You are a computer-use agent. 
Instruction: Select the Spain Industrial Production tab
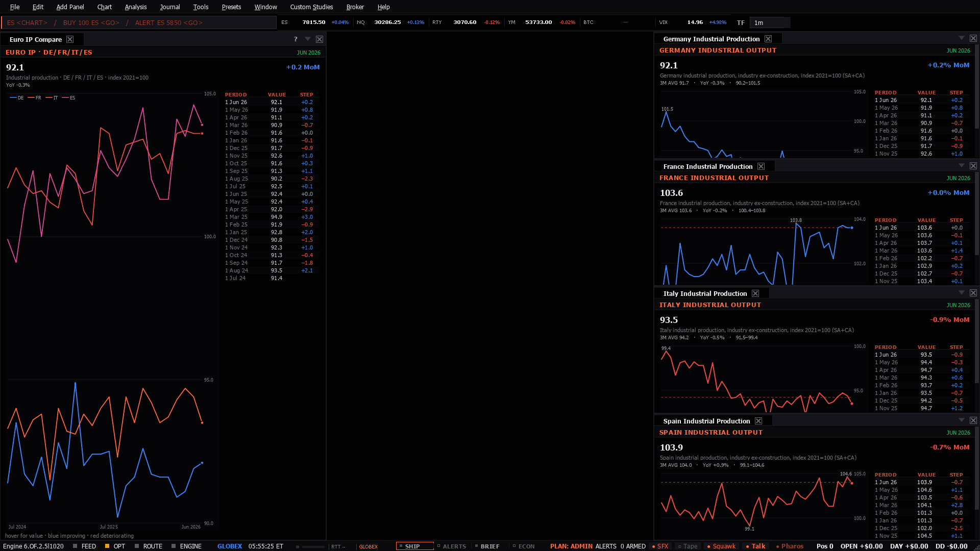click(706, 421)
